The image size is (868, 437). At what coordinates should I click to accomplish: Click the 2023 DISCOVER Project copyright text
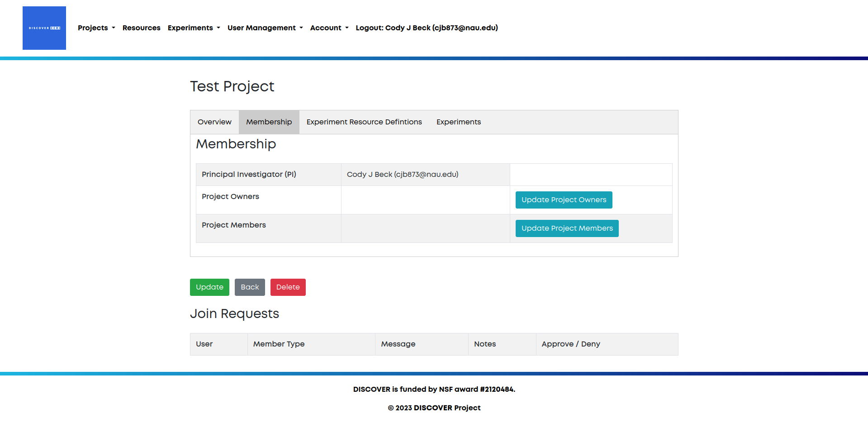pyautogui.click(x=434, y=408)
